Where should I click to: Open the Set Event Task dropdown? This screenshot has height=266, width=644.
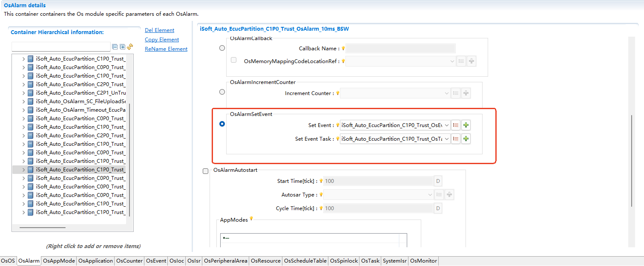[x=446, y=139]
